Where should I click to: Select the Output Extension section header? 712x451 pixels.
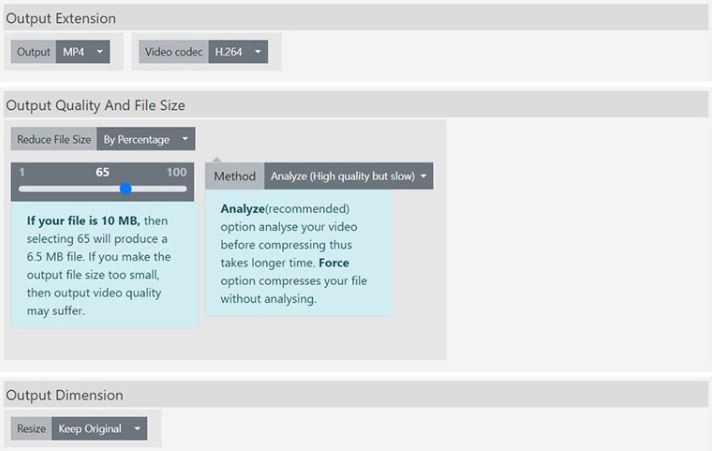click(61, 18)
